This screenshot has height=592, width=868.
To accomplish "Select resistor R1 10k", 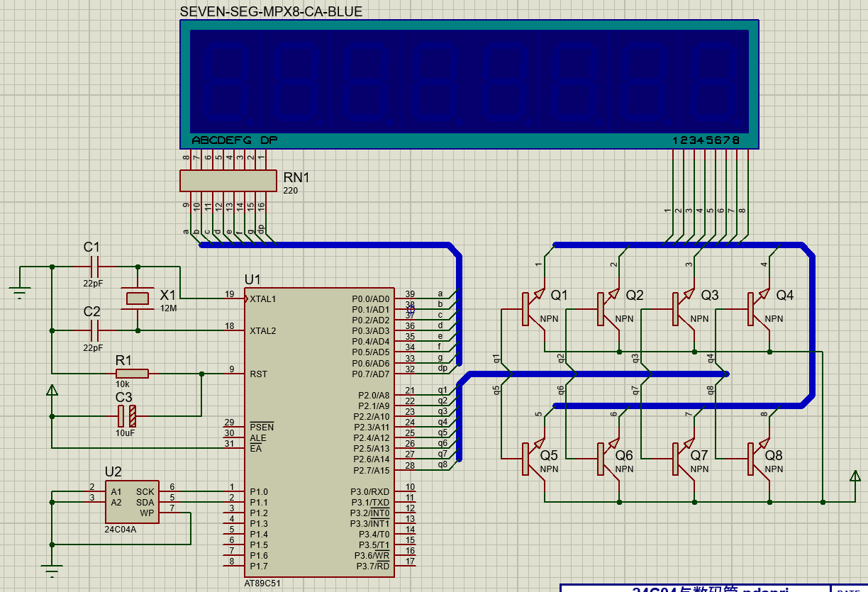I will 132,374.
